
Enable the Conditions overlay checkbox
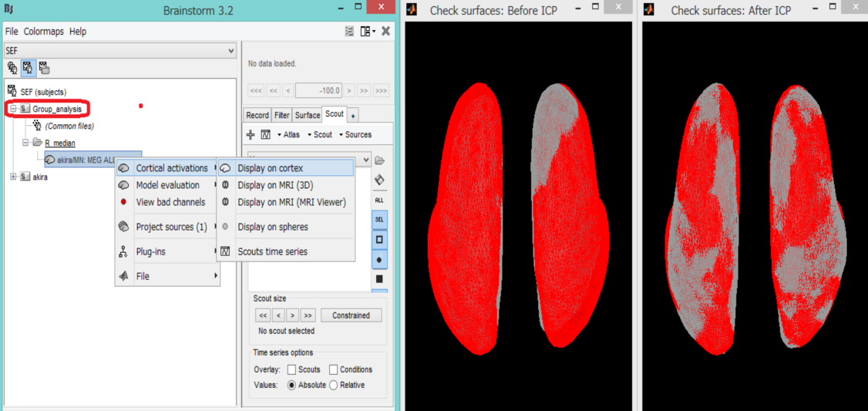click(x=333, y=369)
